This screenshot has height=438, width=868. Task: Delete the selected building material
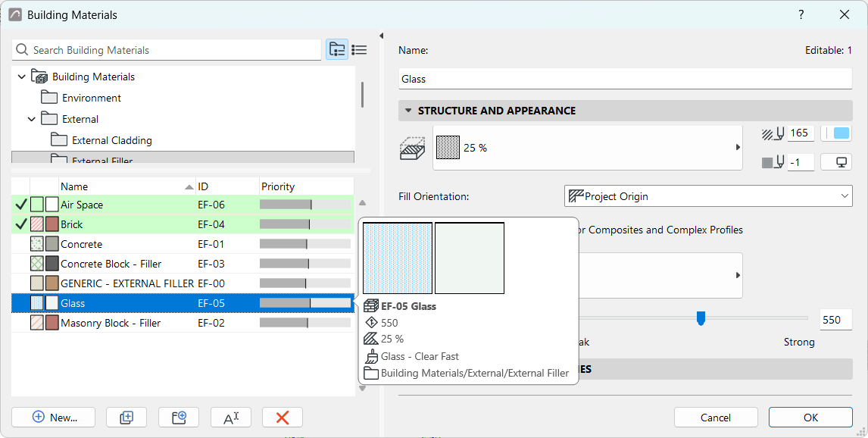283,418
